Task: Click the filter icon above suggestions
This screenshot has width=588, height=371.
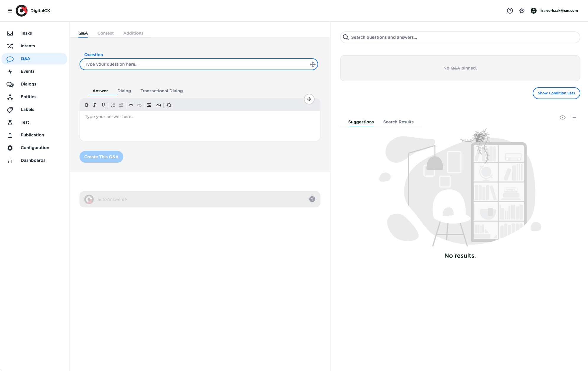Action: [574, 117]
